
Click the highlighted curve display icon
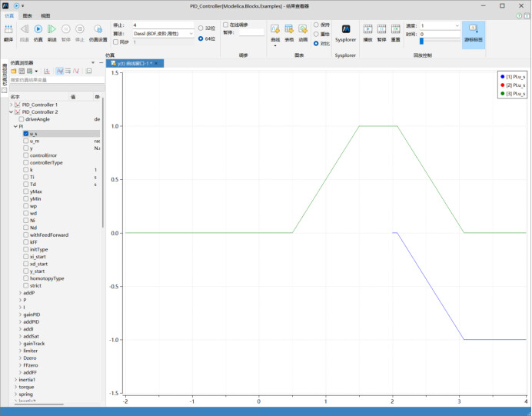[x=60, y=71]
